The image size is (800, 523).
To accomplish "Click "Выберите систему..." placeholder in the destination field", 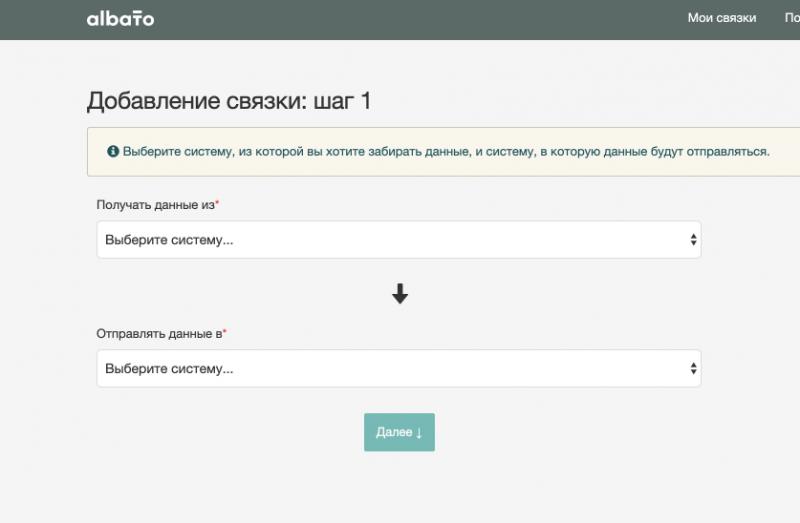I will 169,368.
